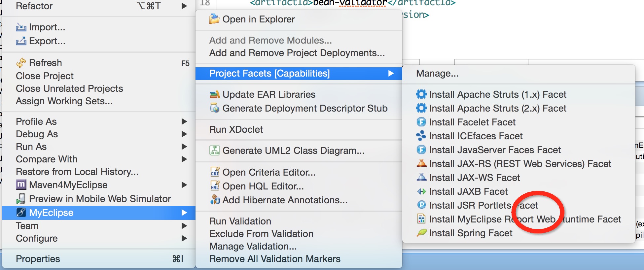Viewport: 644px width, 270px height.
Task: Click the Refresh icon
Action: pos(21,62)
